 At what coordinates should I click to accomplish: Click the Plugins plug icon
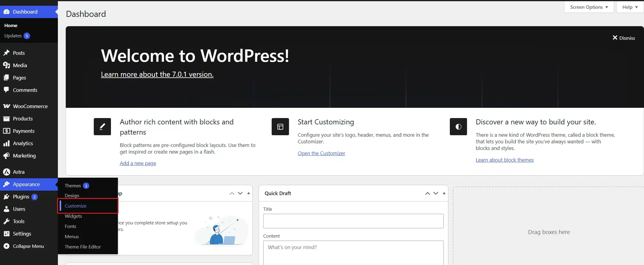(x=7, y=197)
